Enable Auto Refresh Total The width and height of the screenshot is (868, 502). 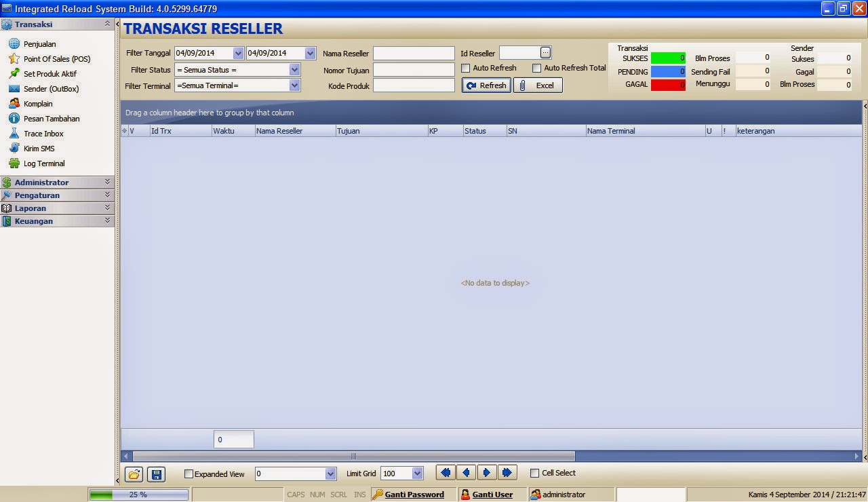(x=536, y=68)
